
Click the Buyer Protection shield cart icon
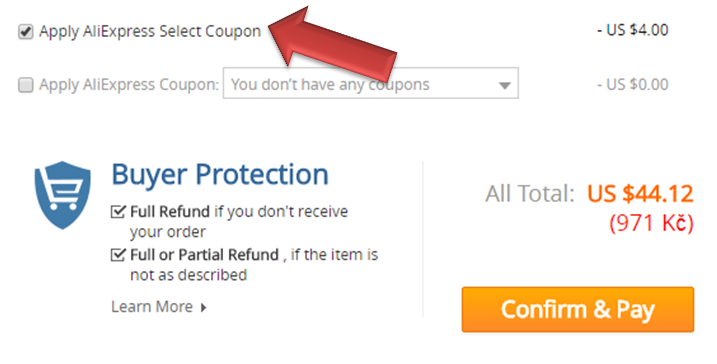click(63, 195)
